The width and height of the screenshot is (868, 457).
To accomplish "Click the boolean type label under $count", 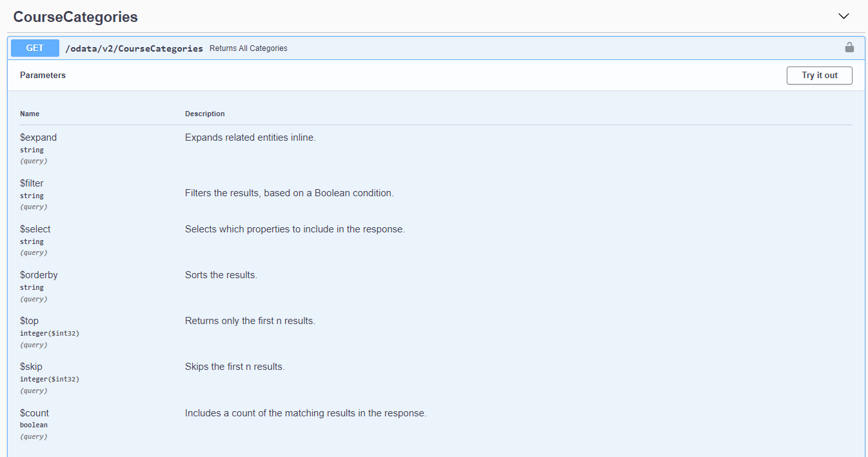I will click(34, 425).
